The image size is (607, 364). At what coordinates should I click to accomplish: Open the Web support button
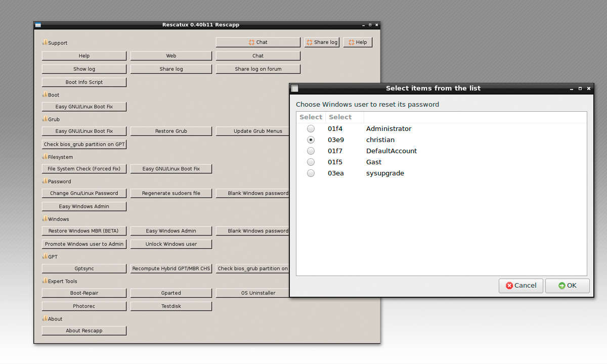[171, 56]
